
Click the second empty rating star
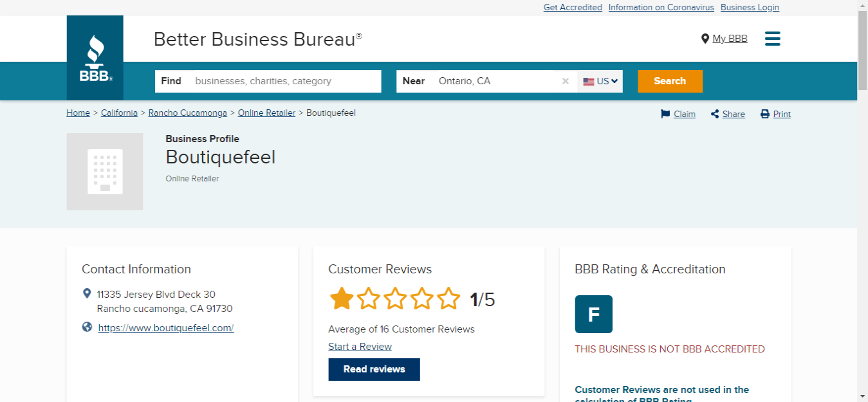[369, 299]
